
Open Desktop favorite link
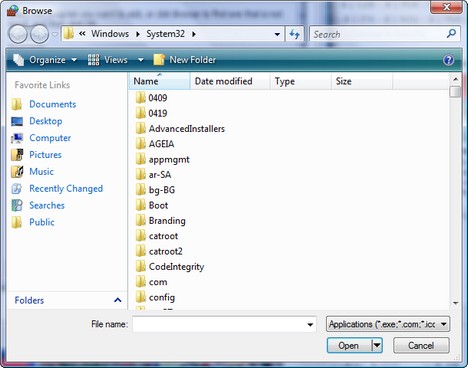click(46, 121)
